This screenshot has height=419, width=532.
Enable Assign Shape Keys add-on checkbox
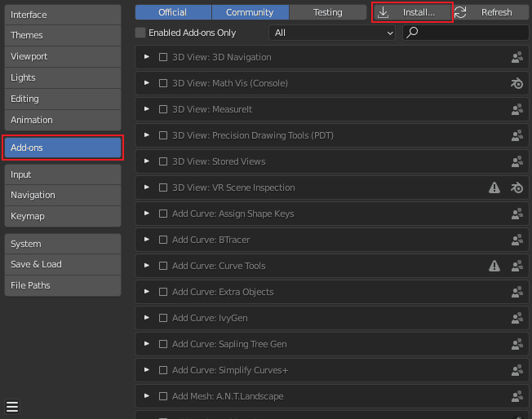[x=163, y=214]
